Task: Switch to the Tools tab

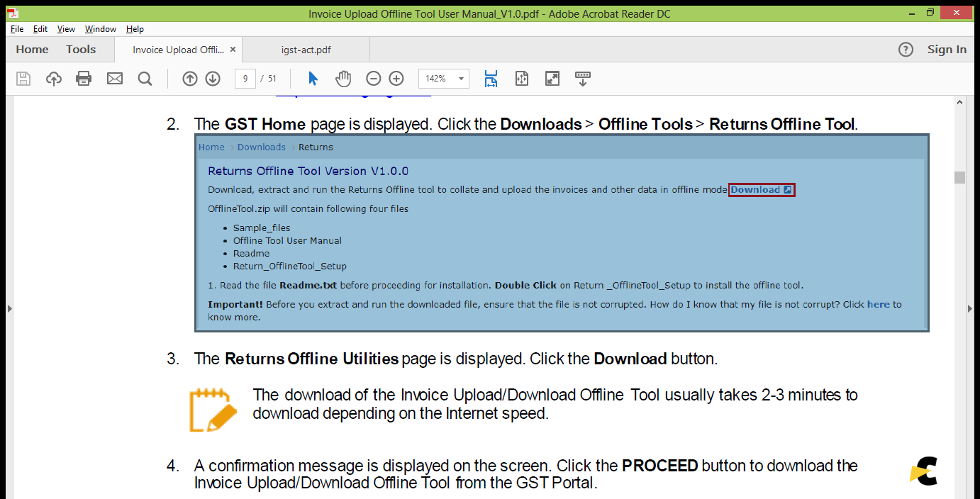Action: pyautogui.click(x=81, y=50)
